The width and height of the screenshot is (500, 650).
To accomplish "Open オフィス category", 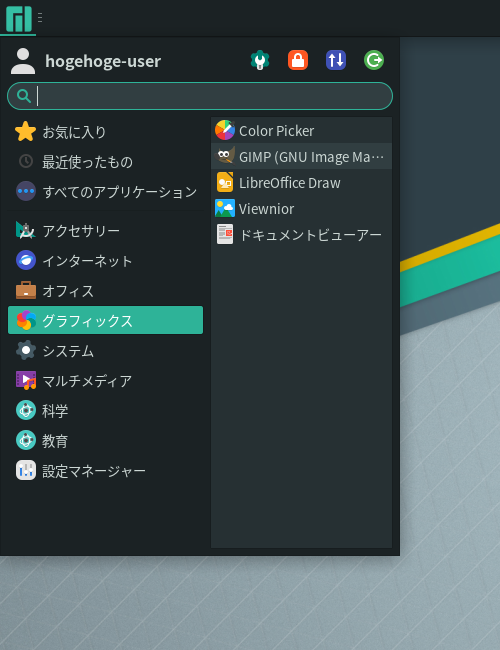I will click(105, 291).
